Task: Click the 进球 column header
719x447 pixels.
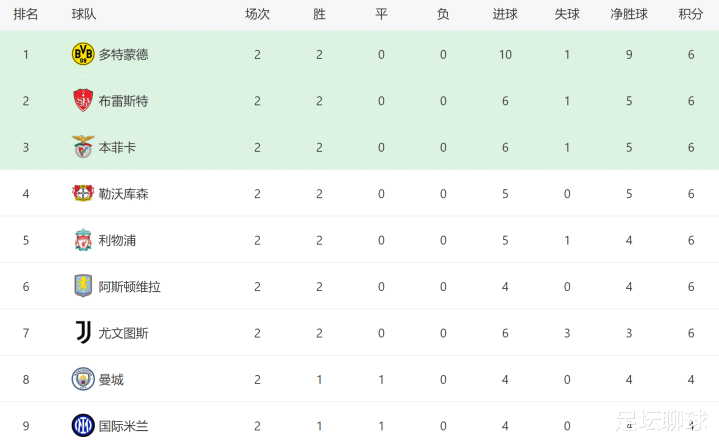Action: 505,15
